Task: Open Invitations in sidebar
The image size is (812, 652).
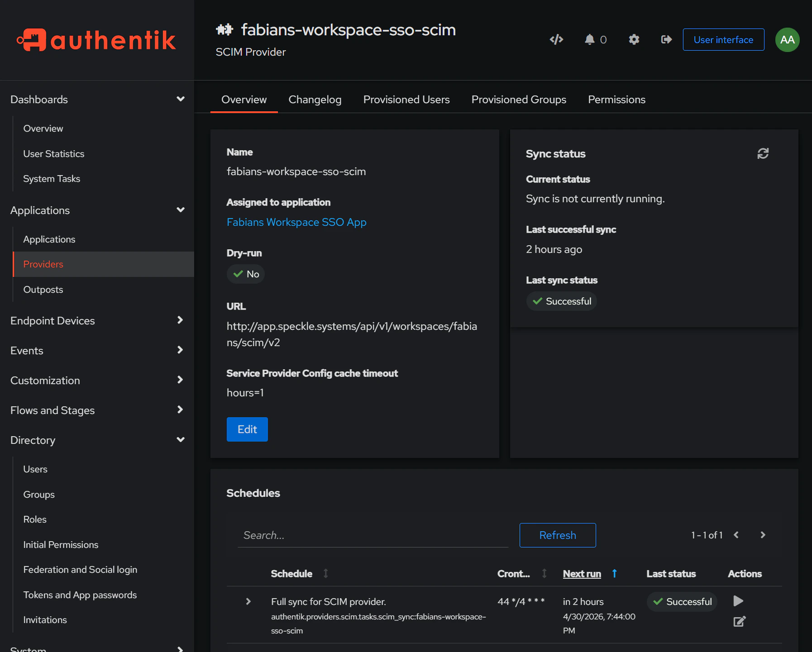Action: coord(45,620)
